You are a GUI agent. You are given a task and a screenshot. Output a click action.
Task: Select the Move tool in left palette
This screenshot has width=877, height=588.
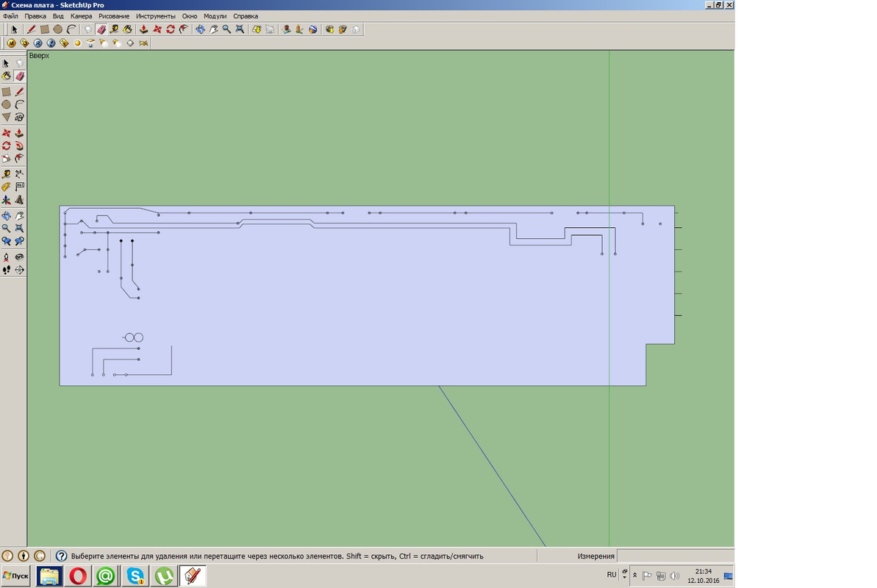coord(6,133)
